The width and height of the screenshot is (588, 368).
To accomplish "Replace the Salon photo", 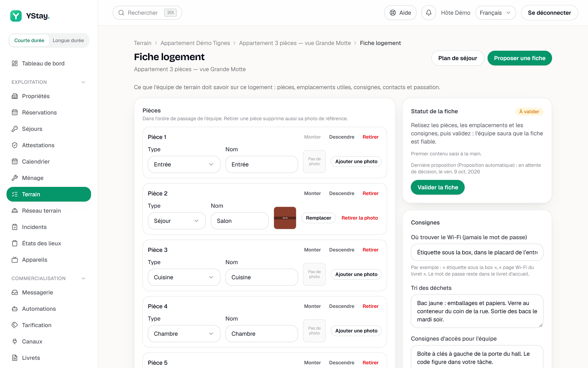I will pos(318,218).
